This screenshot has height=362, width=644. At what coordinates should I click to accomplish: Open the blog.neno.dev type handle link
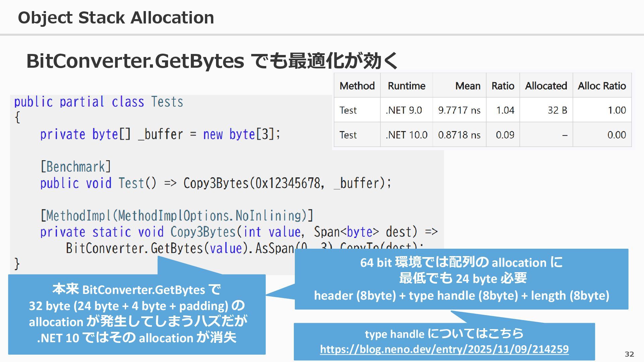click(444, 349)
